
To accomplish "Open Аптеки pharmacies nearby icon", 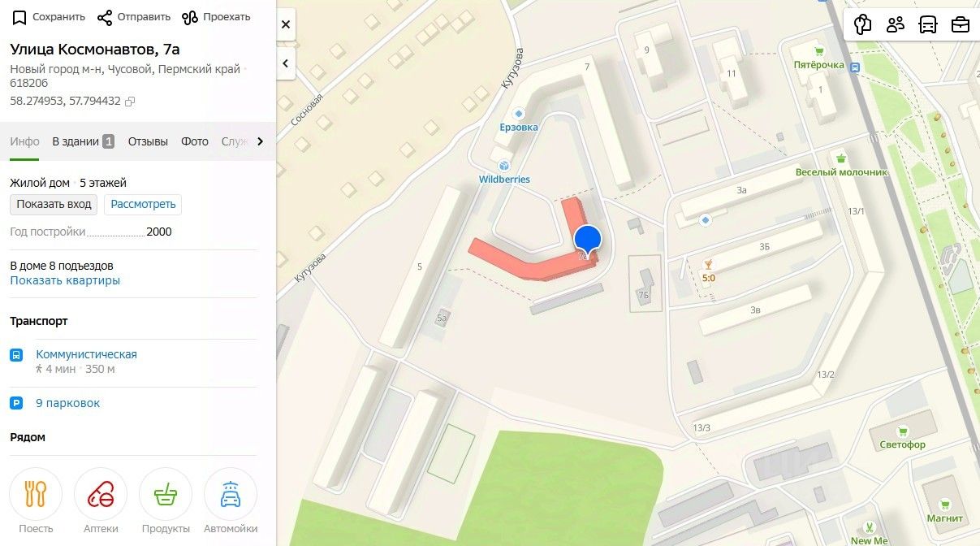I will click(101, 494).
